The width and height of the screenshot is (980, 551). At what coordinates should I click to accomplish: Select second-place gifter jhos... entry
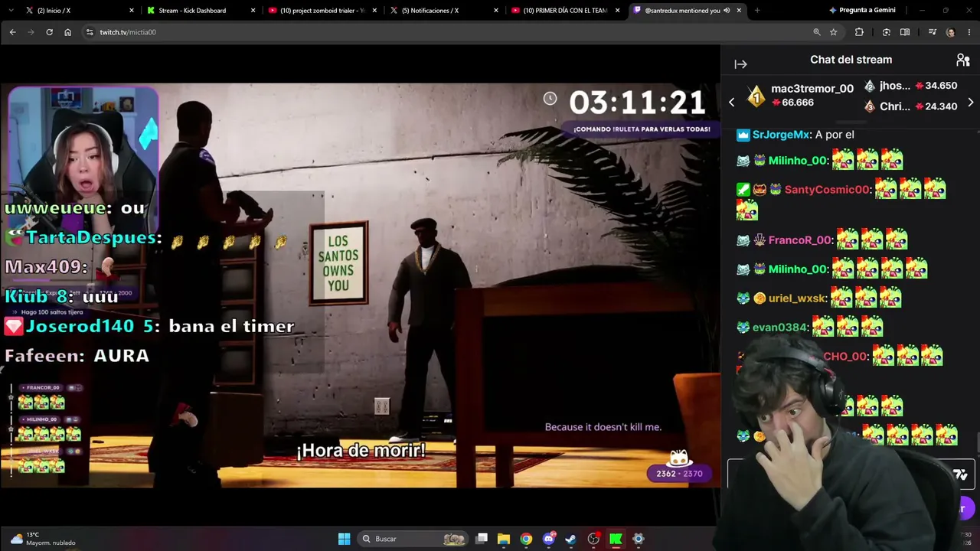pos(910,86)
